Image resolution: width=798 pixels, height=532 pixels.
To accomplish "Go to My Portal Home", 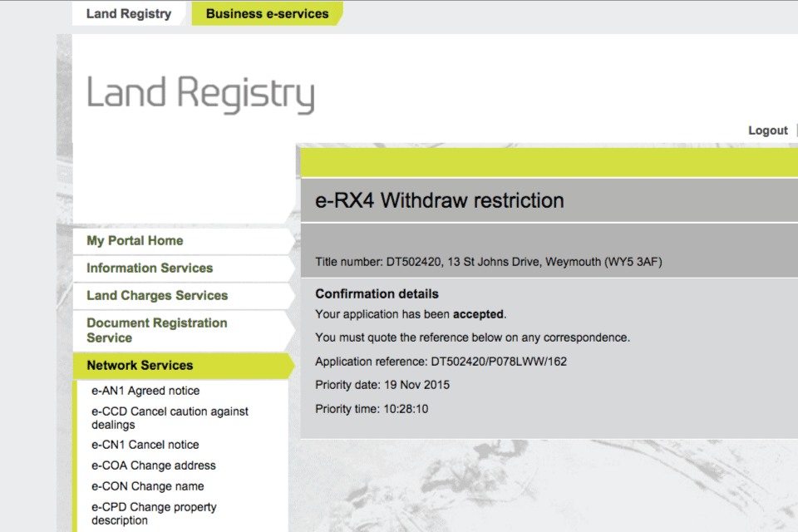I will coord(135,241).
